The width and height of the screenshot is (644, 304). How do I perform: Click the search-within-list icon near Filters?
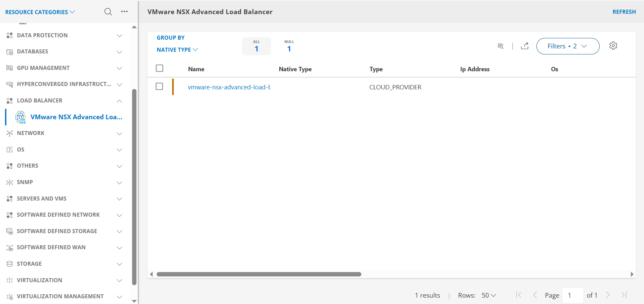[500, 46]
